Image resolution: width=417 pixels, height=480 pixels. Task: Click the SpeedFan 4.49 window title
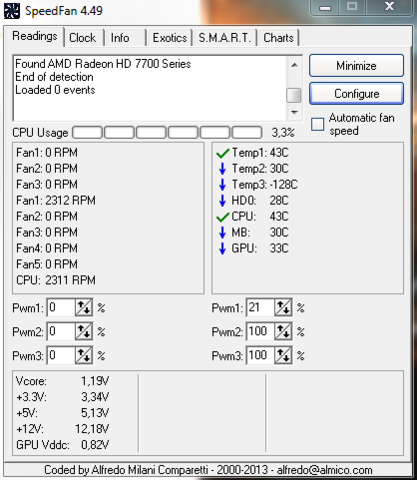(64, 11)
